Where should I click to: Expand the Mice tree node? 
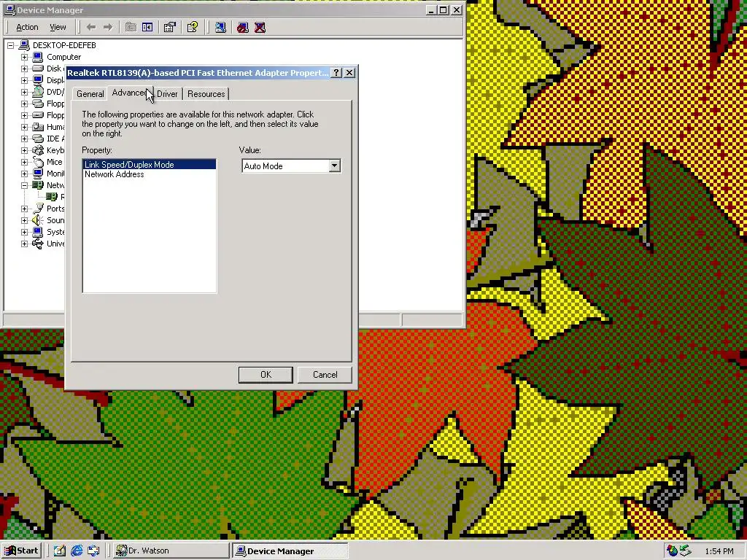click(24, 162)
